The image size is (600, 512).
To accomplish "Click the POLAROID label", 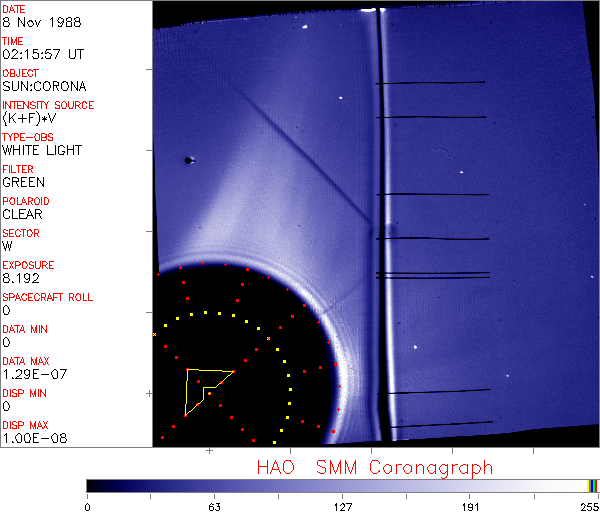I will tap(26, 201).
